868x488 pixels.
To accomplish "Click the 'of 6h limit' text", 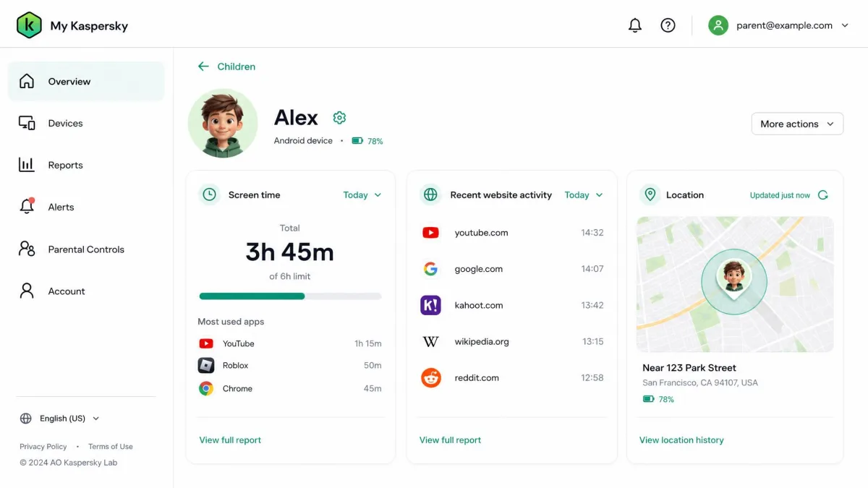I will [290, 276].
